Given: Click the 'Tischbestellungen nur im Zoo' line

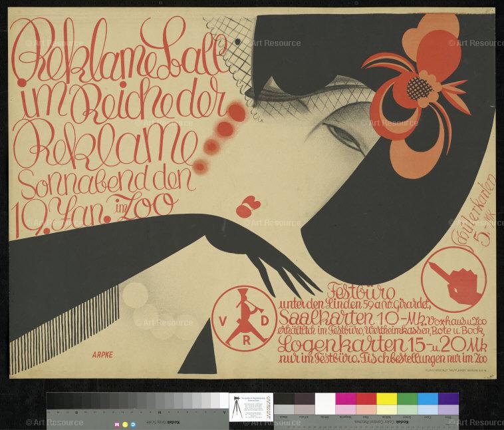Looking at the screenshot, I should pos(424,359).
